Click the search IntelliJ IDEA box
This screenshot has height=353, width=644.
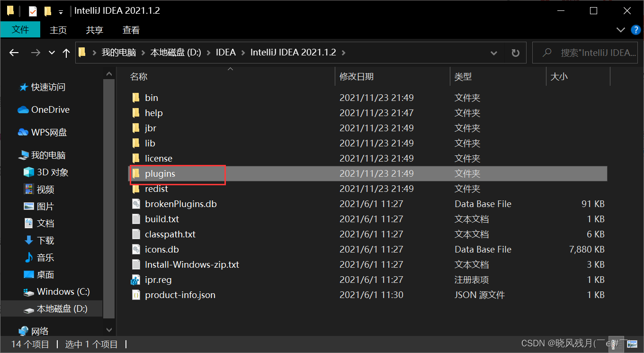[x=585, y=53]
